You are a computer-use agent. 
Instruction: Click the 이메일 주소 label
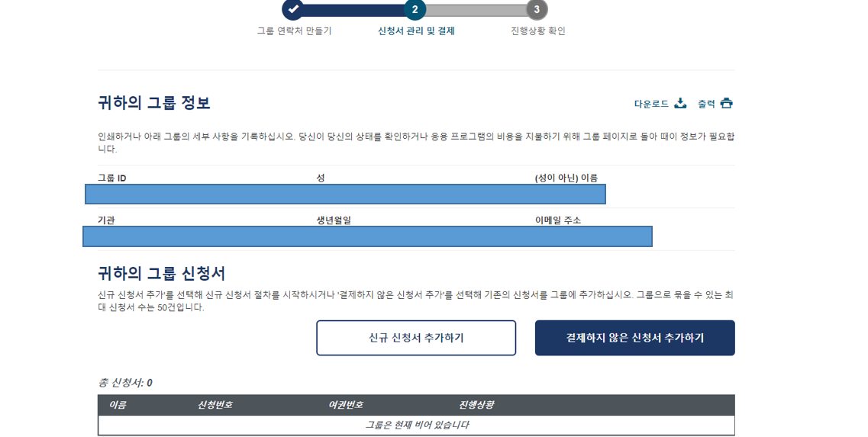click(x=558, y=220)
